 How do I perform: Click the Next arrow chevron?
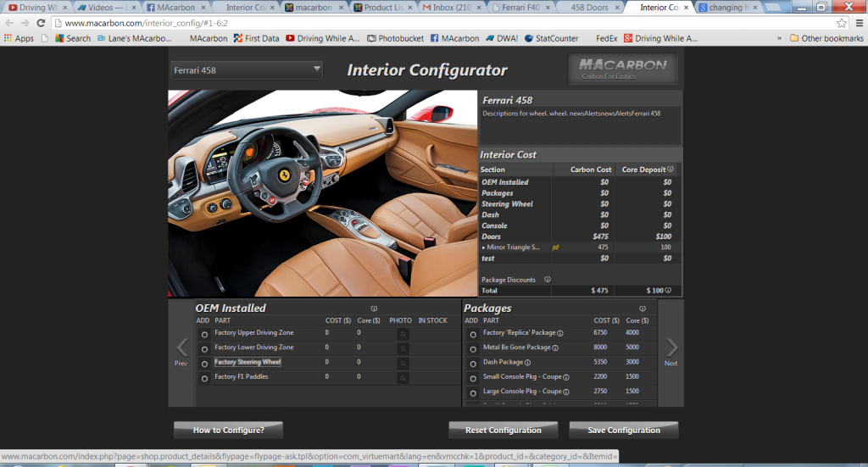tap(671, 348)
